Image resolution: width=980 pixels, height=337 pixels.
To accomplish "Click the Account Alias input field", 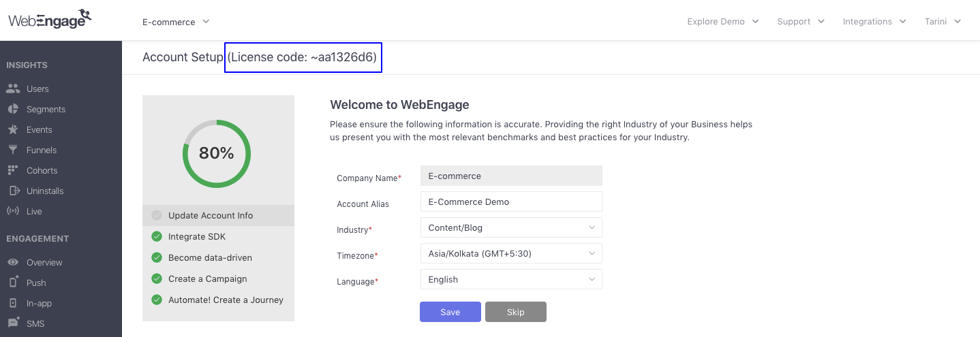I will pos(511,202).
